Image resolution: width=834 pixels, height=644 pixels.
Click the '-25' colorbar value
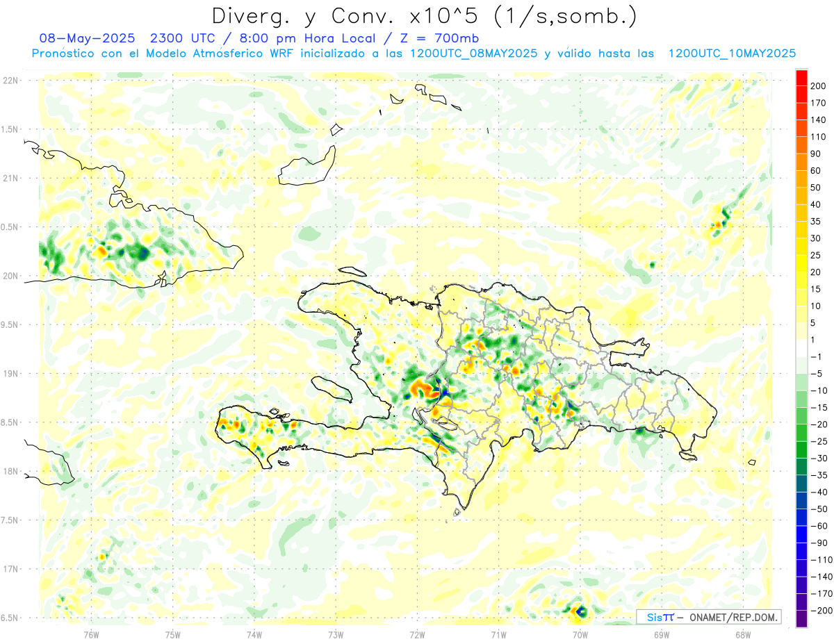[818, 441]
